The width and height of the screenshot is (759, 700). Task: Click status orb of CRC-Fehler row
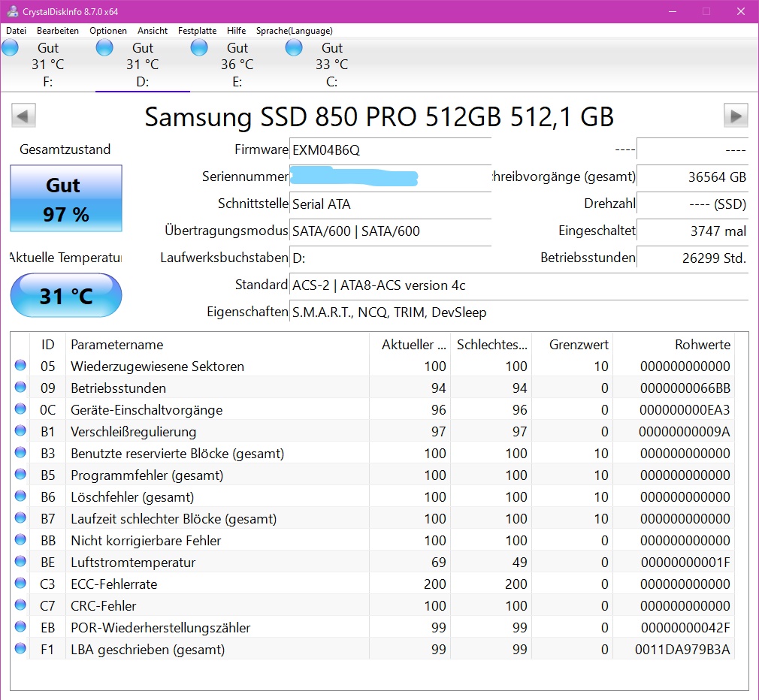pyautogui.click(x=20, y=605)
